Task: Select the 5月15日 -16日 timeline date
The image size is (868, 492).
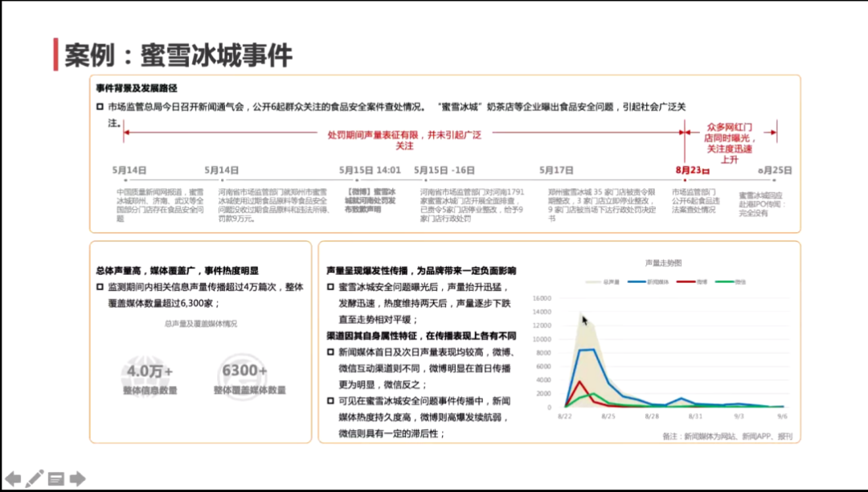Action: [x=444, y=170]
